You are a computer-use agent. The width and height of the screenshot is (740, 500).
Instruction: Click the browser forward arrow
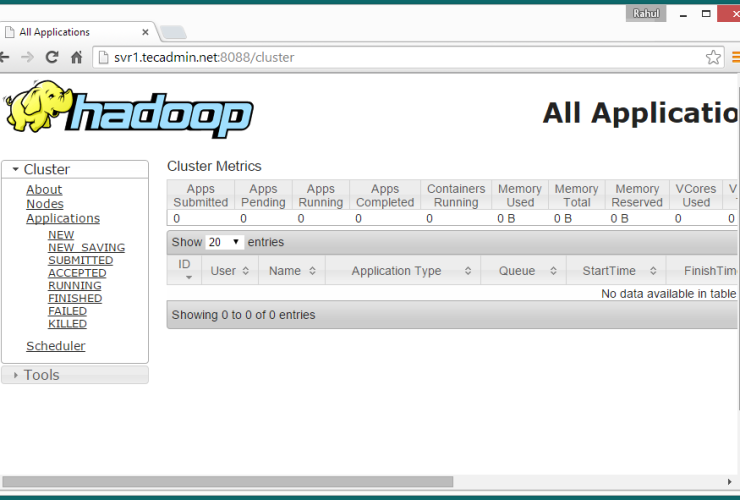[x=27, y=58]
